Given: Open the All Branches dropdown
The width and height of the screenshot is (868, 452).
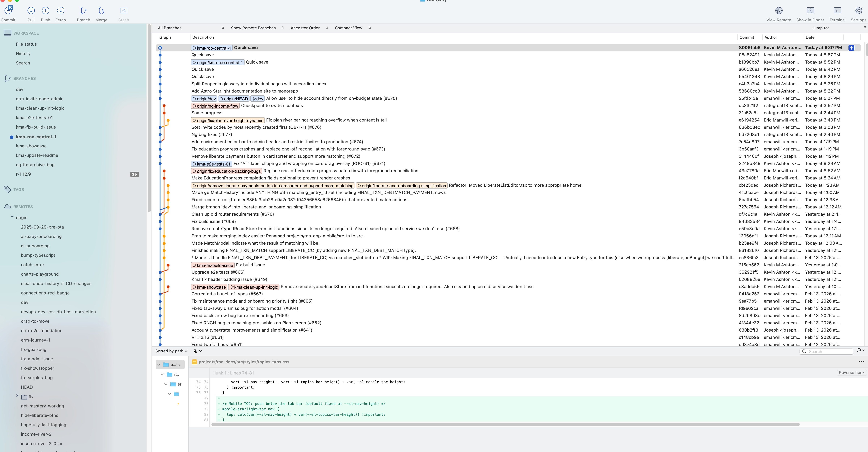Looking at the screenshot, I should (189, 28).
